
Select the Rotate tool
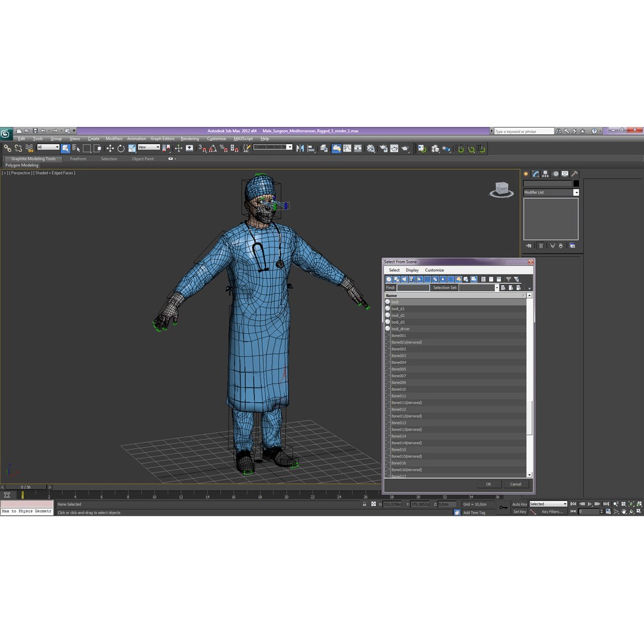tap(120, 148)
